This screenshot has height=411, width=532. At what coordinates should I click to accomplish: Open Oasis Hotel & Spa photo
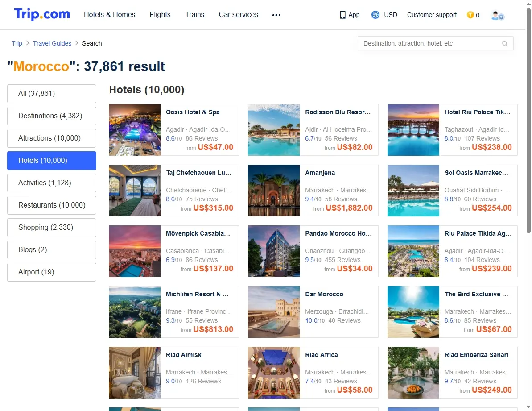pos(134,130)
